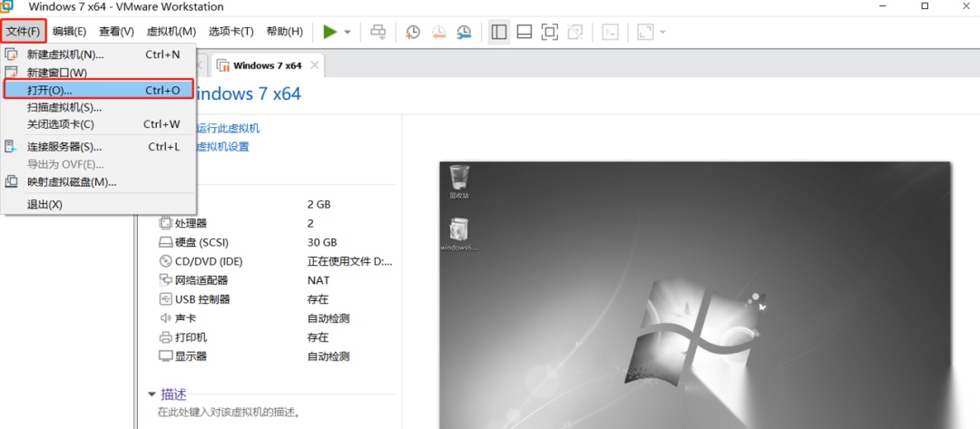This screenshot has height=429, width=980.
Task: Choose 扫描虚拟机(S)... menu entry
Action: tap(99, 107)
